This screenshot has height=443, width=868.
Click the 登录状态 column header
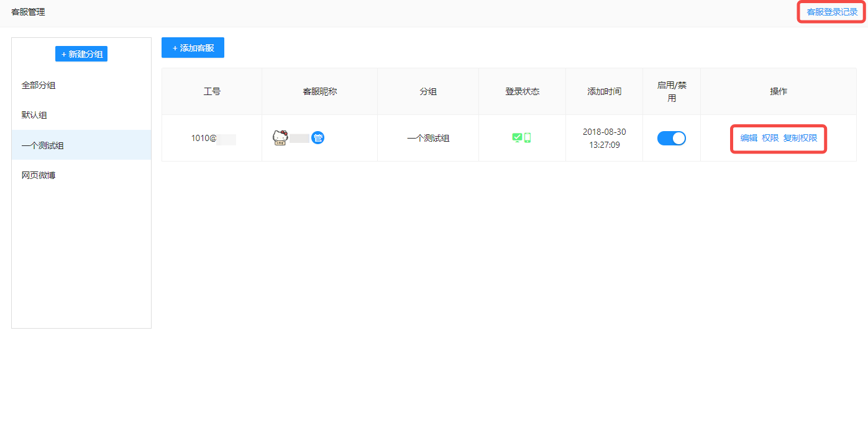[x=521, y=91]
